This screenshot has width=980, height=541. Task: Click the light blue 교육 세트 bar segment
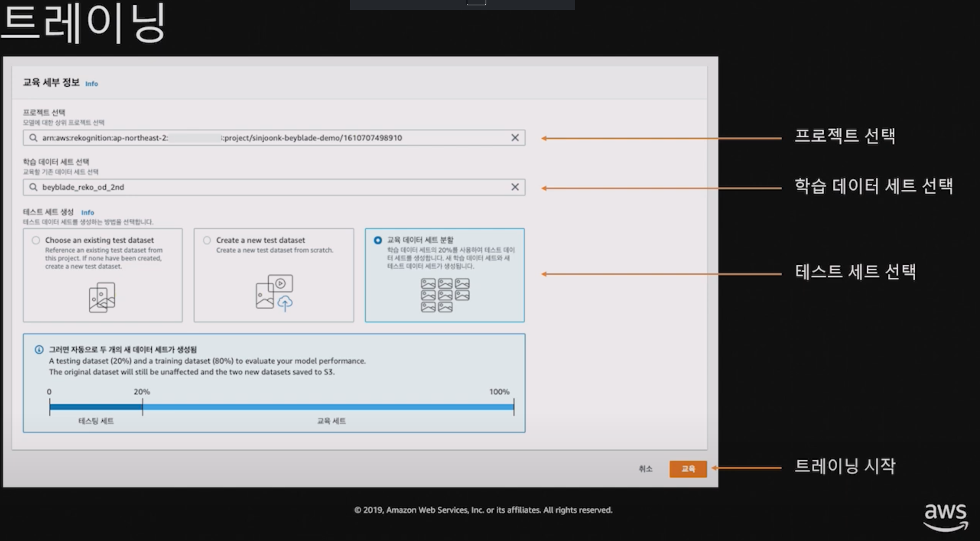pos(328,407)
